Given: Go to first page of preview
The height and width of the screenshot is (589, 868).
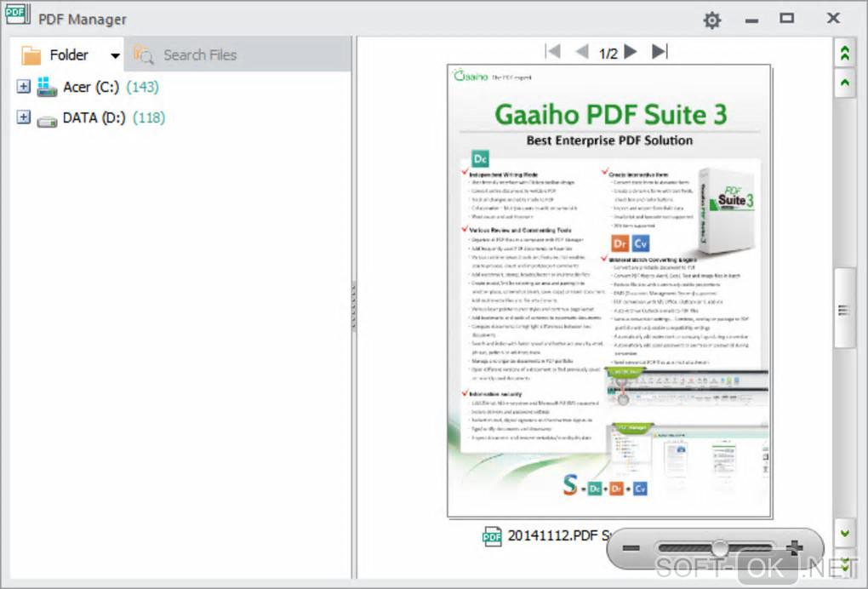Looking at the screenshot, I should point(552,51).
